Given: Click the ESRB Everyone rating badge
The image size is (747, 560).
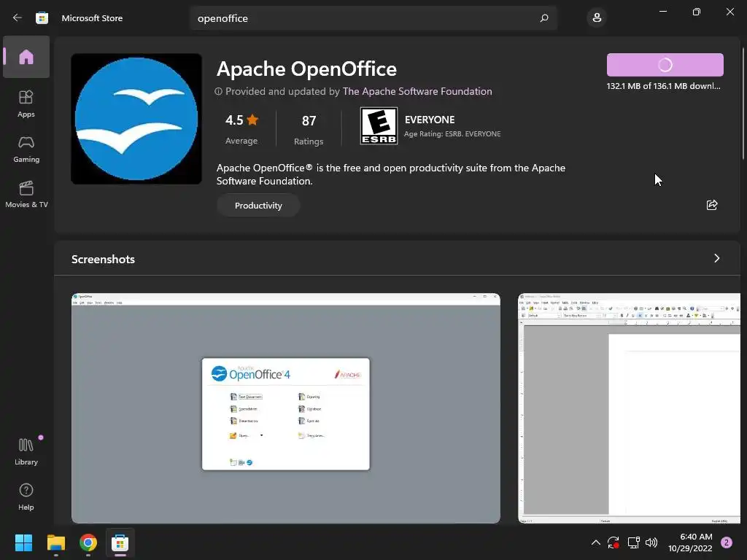Looking at the screenshot, I should tap(379, 125).
